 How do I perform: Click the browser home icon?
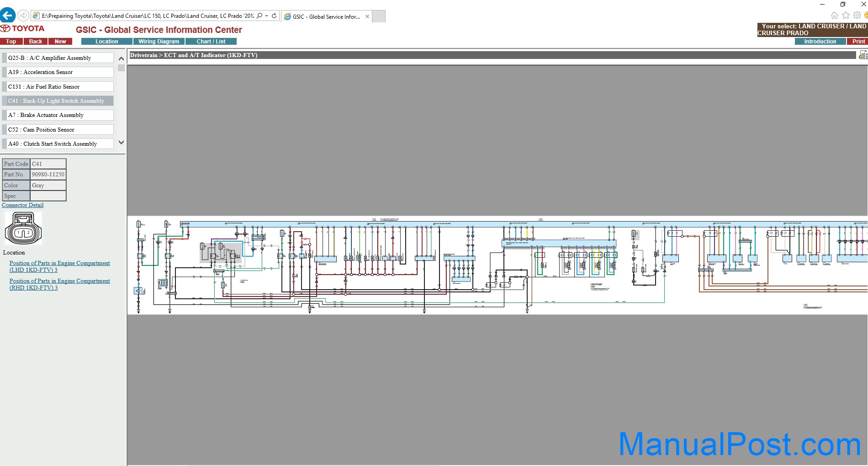[834, 16]
